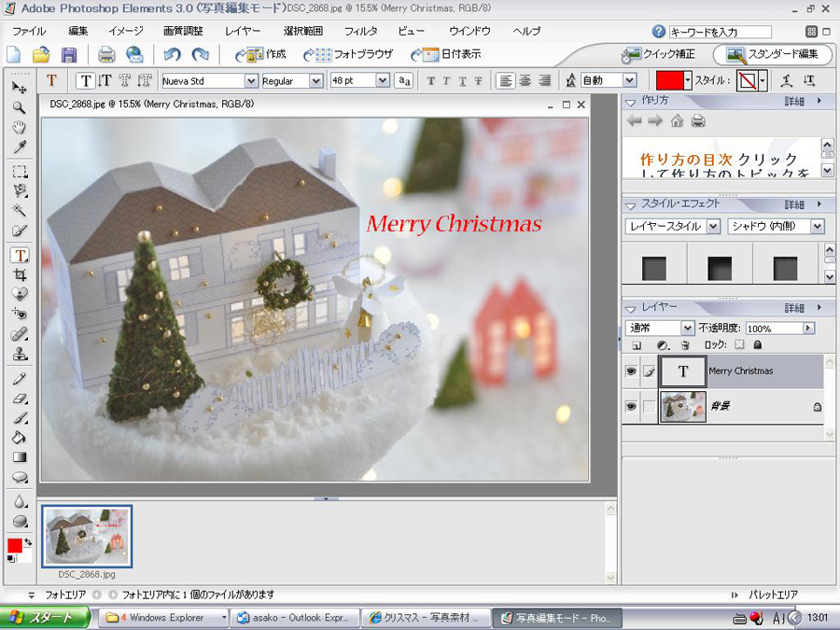Open the 48 pt font size dropdown
840x630 pixels.
click(383, 81)
